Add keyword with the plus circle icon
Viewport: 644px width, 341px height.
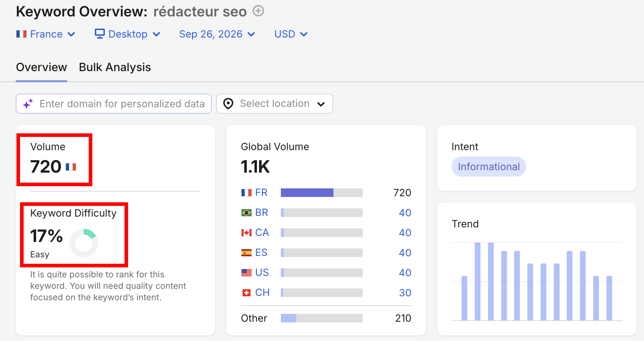pyautogui.click(x=258, y=11)
